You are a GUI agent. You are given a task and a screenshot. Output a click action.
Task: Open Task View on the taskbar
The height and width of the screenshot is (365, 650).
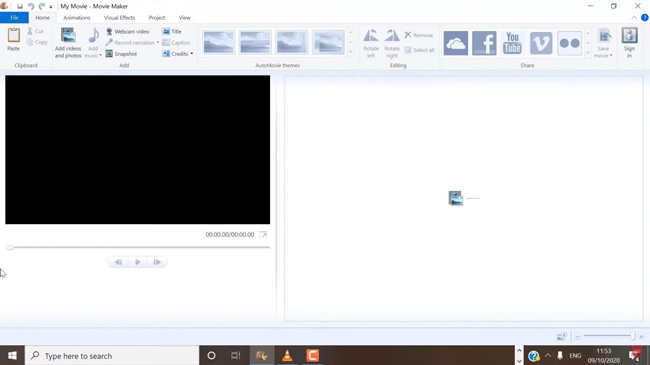(x=236, y=355)
